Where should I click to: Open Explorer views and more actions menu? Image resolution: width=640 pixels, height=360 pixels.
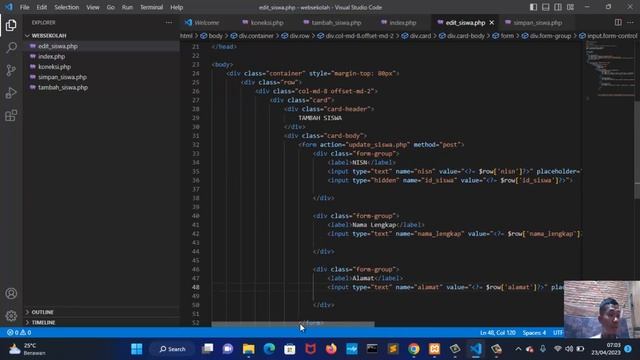tap(169, 22)
